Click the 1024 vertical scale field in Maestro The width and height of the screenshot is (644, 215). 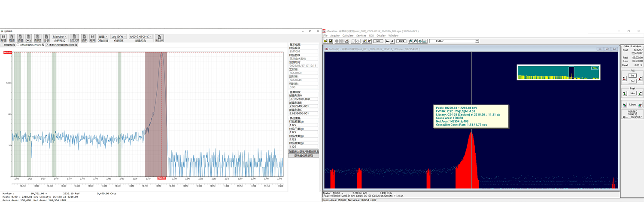pyautogui.click(x=401, y=41)
